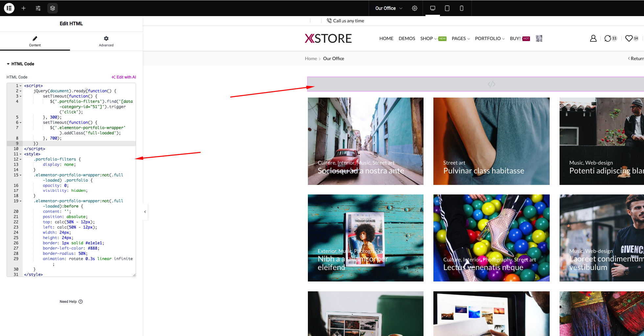The image size is (644, 336).
Task: Open the Elementor logo menu
Action: 9,8
